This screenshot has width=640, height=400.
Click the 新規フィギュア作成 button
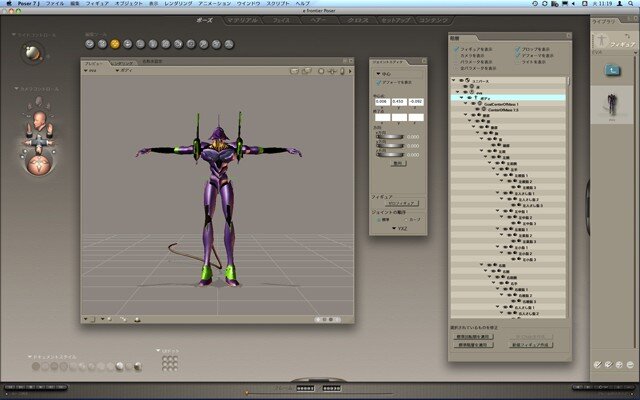[531, 345]
